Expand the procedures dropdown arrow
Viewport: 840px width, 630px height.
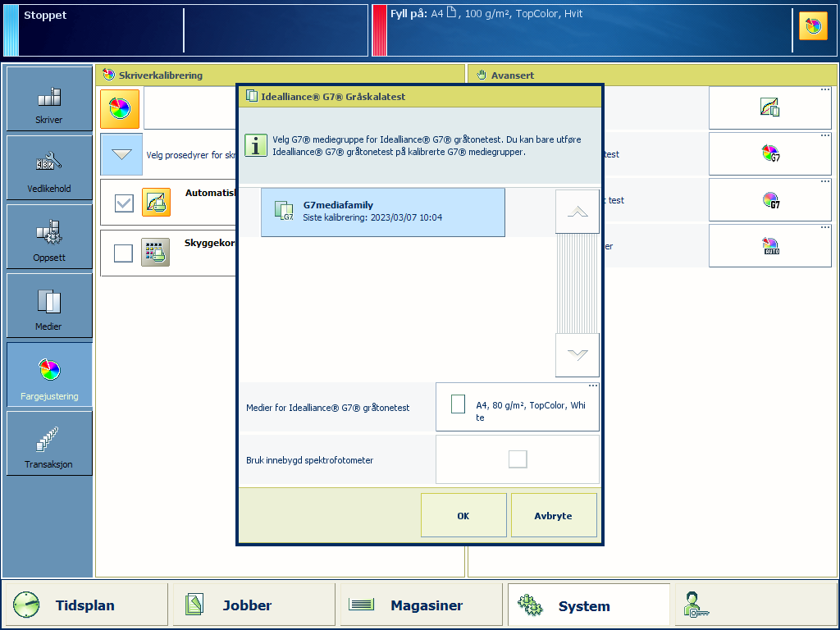coord(121,154)
